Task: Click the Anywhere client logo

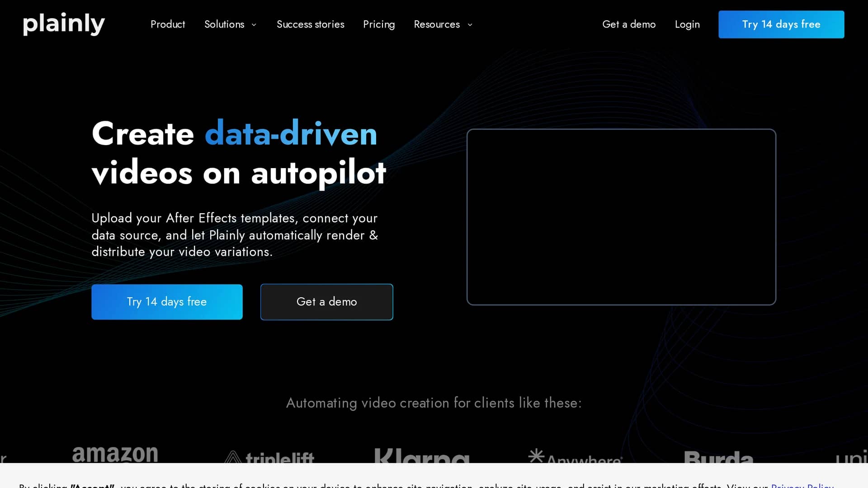Action: tap(576, 456)
